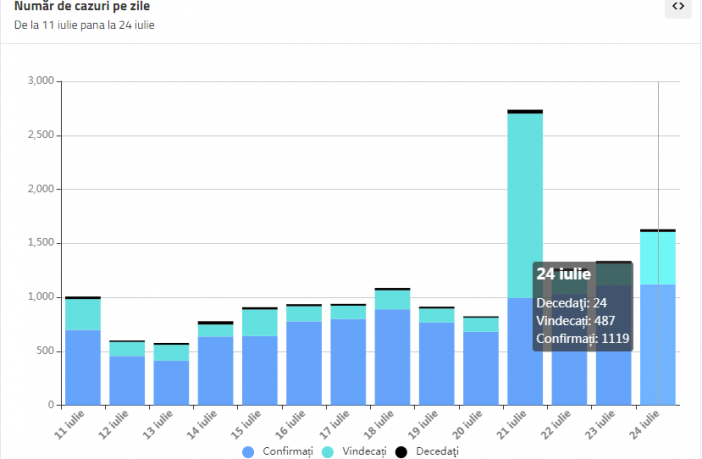Screen dimensions: 702x459
Task: Select the blue bar for 14 iulie
Action: (x=215, y=370)
